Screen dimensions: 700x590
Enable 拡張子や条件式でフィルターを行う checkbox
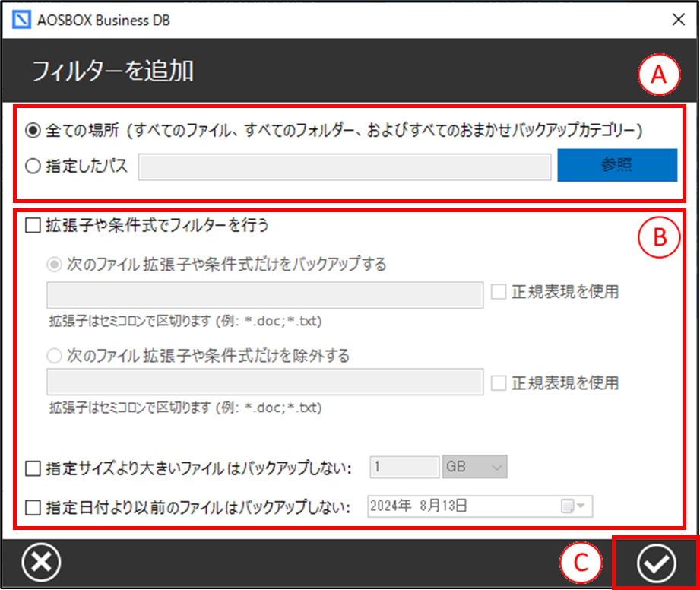[x=33, y=225]
